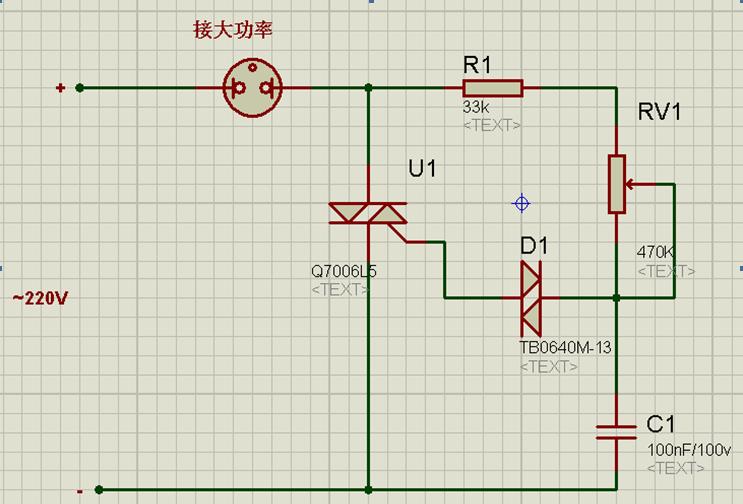Select the ~220V label
Image resolution: width=743 pixels, height=504 pixels.
point(40,298)
